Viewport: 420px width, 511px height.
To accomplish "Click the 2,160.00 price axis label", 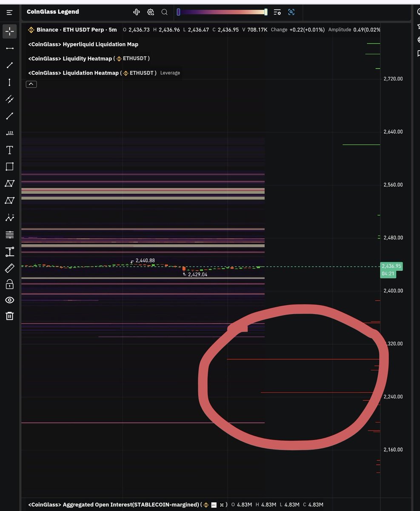I will coord(393,450).
